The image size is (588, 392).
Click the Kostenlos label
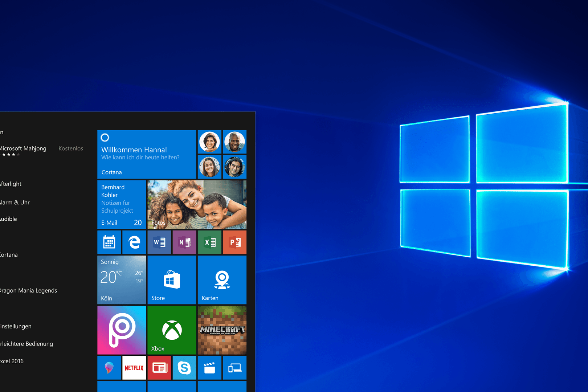point(71,148)
